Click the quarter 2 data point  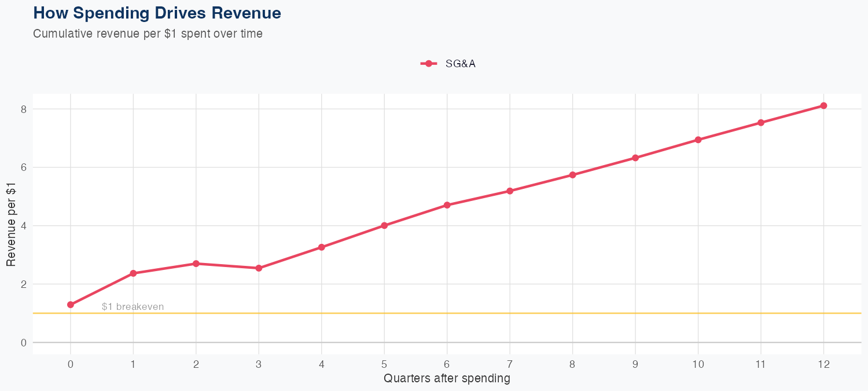coord(196,264)
